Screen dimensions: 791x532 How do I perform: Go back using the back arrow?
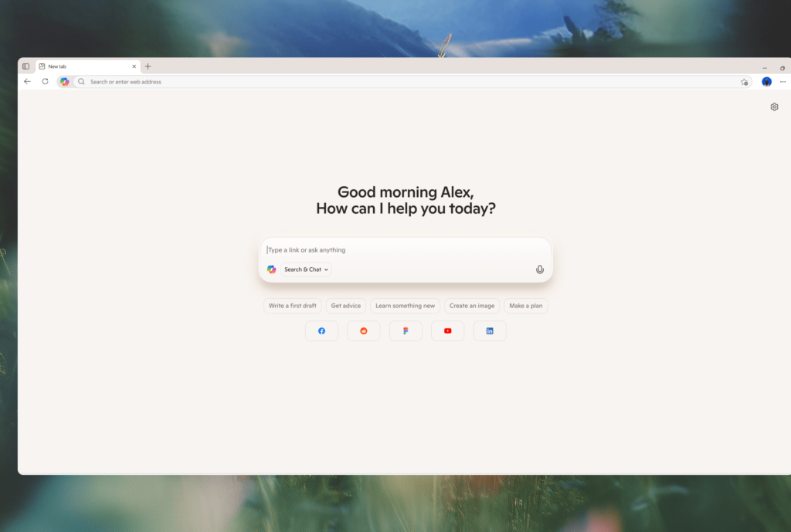click(27, 81)
